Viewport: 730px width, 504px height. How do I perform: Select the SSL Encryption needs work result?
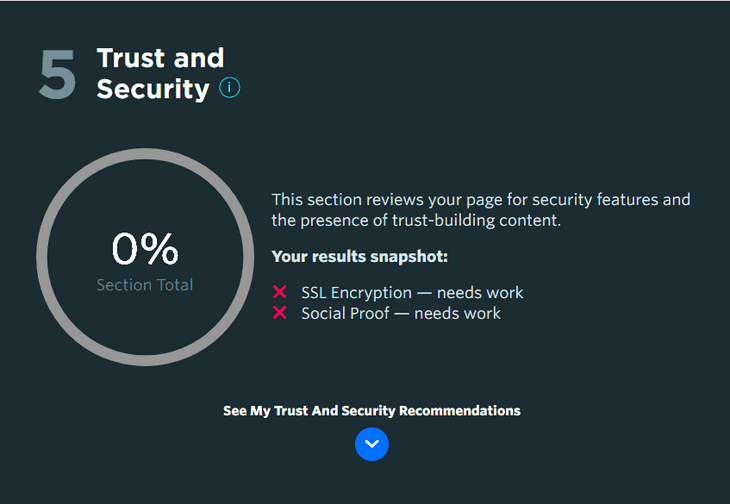412,293
